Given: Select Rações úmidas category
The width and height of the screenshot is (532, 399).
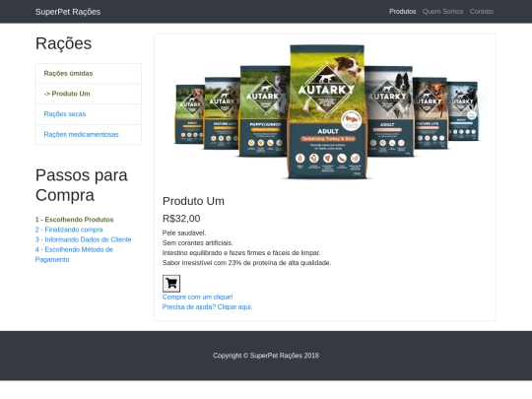Looking at the screenshot, I should click(x=89, y=73).
